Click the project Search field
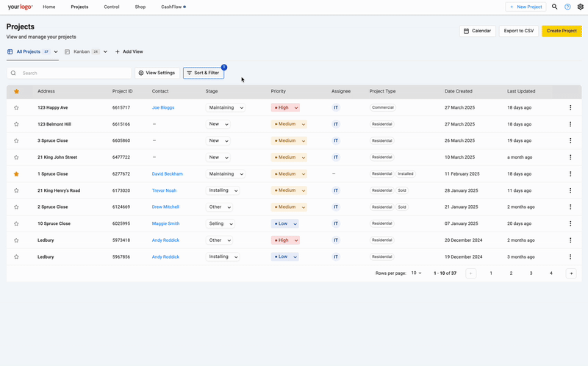The height and width of the screenshot is (366, 588). pyautogui.click(x=69, y=73)
